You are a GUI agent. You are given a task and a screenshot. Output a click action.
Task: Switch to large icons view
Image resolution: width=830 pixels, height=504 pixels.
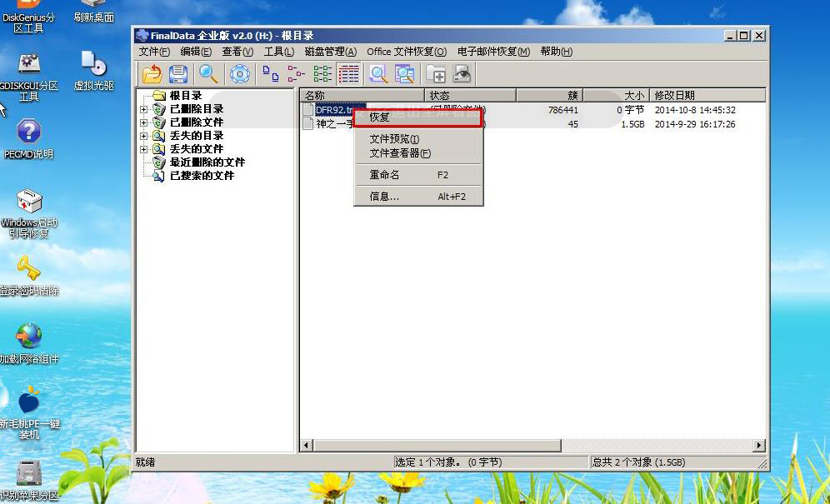tap(271, 74)
